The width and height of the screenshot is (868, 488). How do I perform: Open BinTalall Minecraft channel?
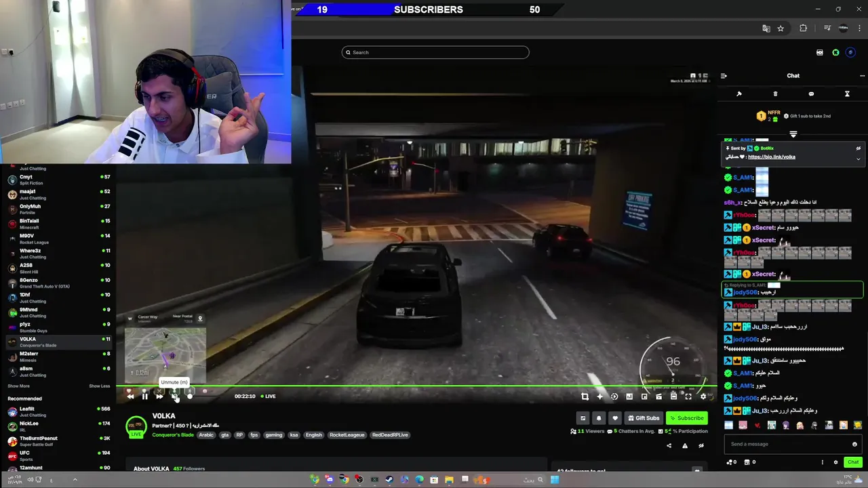click(x=58, y=224)
